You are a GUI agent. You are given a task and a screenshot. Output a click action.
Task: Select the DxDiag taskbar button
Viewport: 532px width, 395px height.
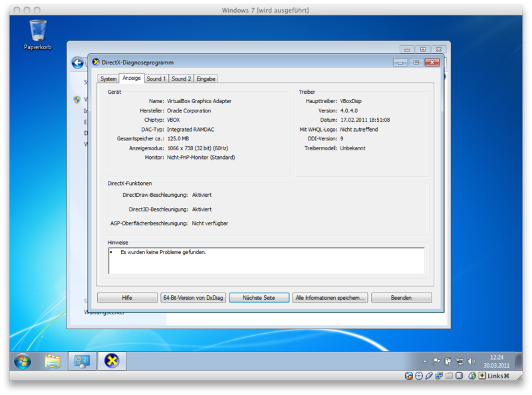click(112, 361)
